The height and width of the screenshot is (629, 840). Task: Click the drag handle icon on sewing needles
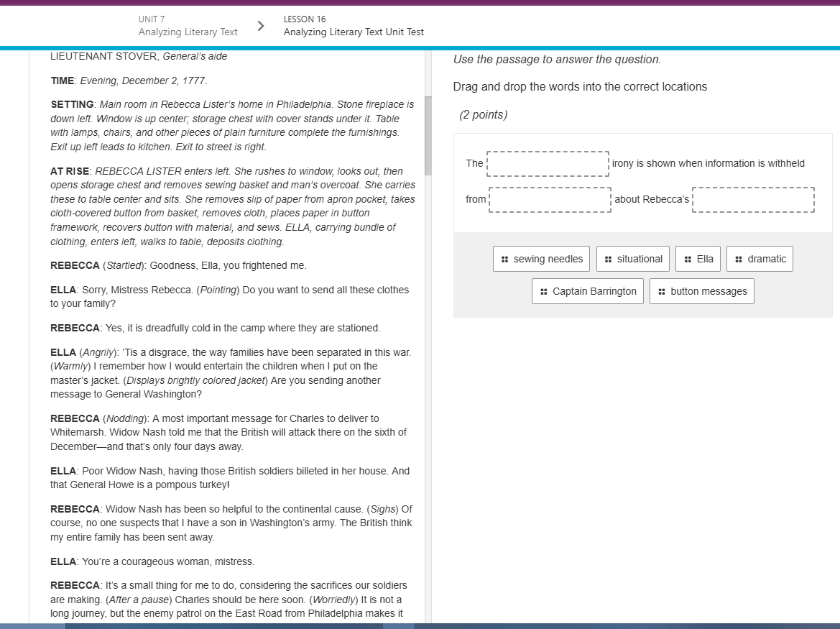click(x=505, y=259)
